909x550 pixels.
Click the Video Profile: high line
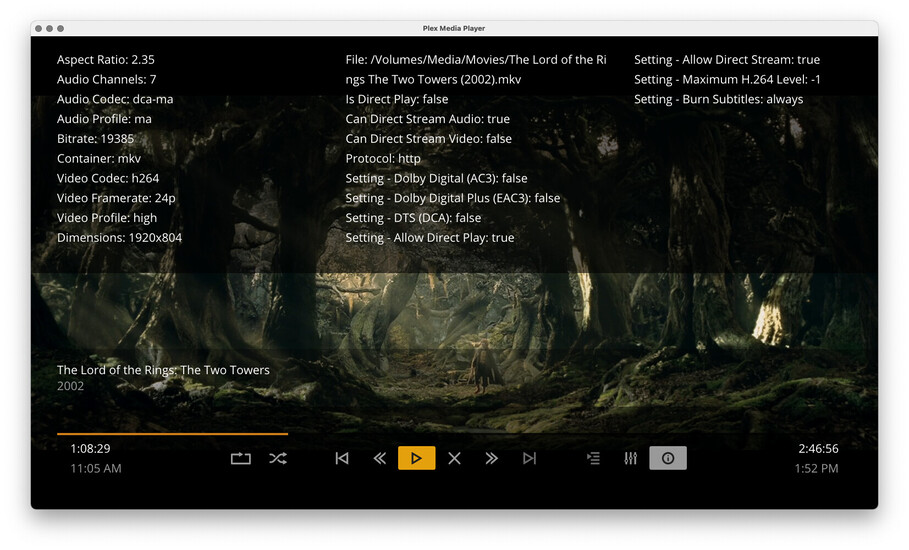click(x=107, y=218)
